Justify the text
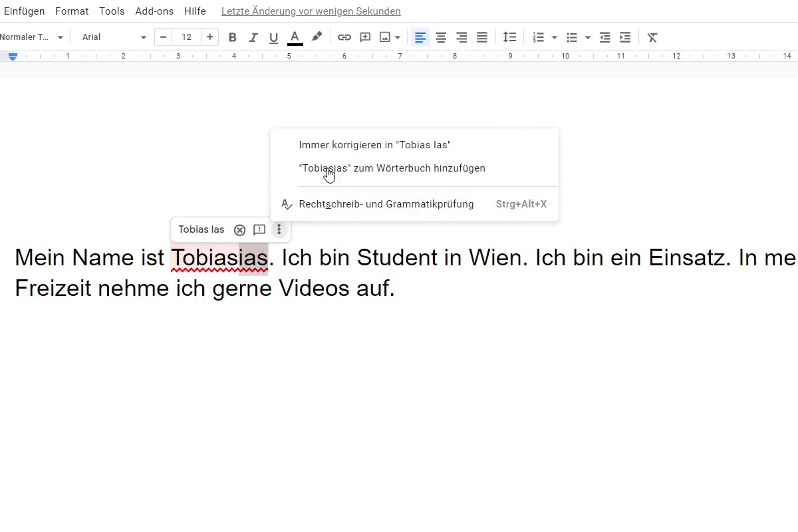This screenshot has height=532, width=798. point(482,37)
